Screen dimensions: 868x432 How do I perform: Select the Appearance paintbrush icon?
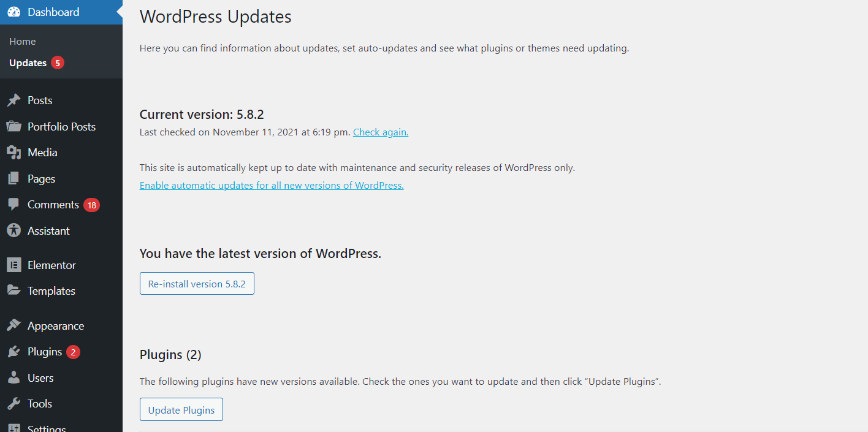point(13,326)
